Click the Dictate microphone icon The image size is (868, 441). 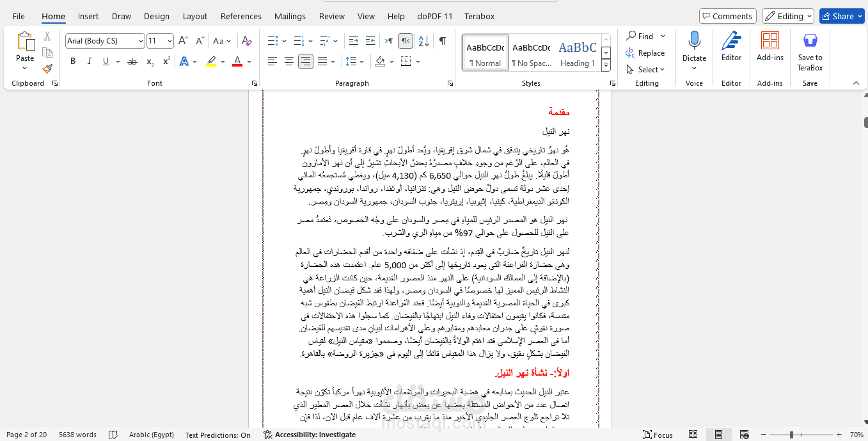[x=694, y=40]
